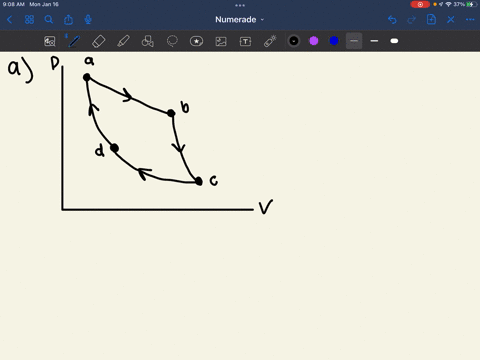Select the zoom window tool
The height and width of the screenshot is (360, 480).
point(50,41)
